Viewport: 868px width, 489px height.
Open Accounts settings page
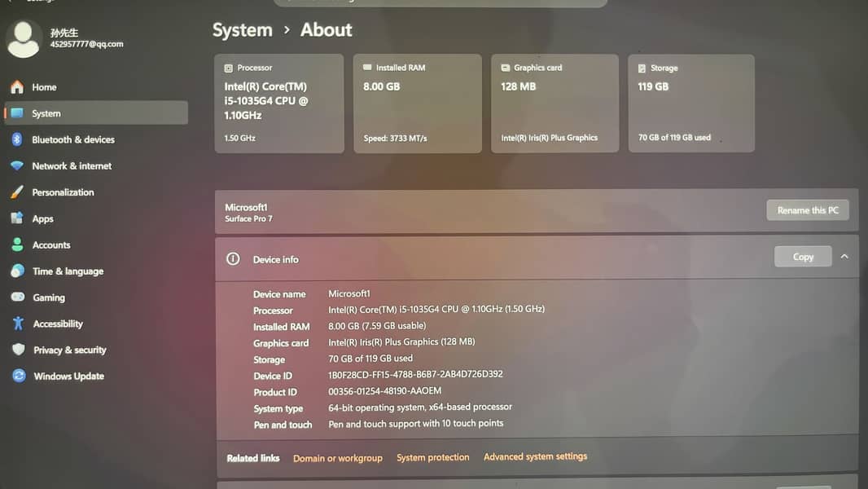pos(96,244)
